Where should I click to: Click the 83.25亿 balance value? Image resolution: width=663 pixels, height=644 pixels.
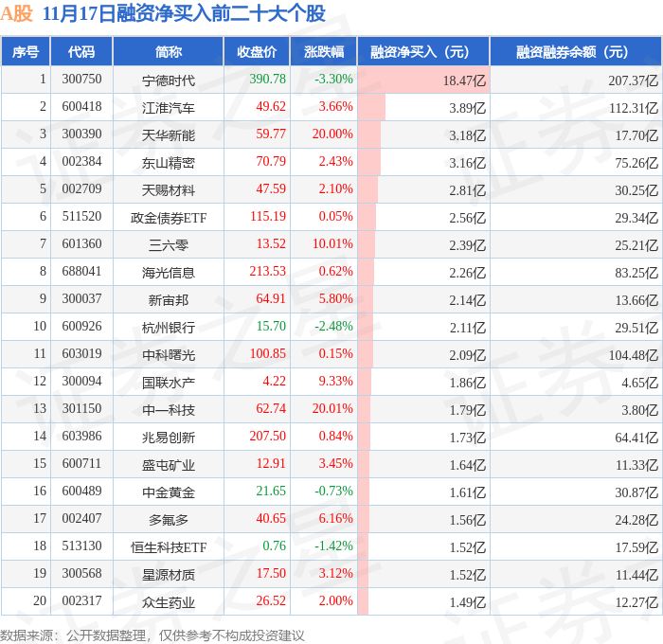(636, 273)
